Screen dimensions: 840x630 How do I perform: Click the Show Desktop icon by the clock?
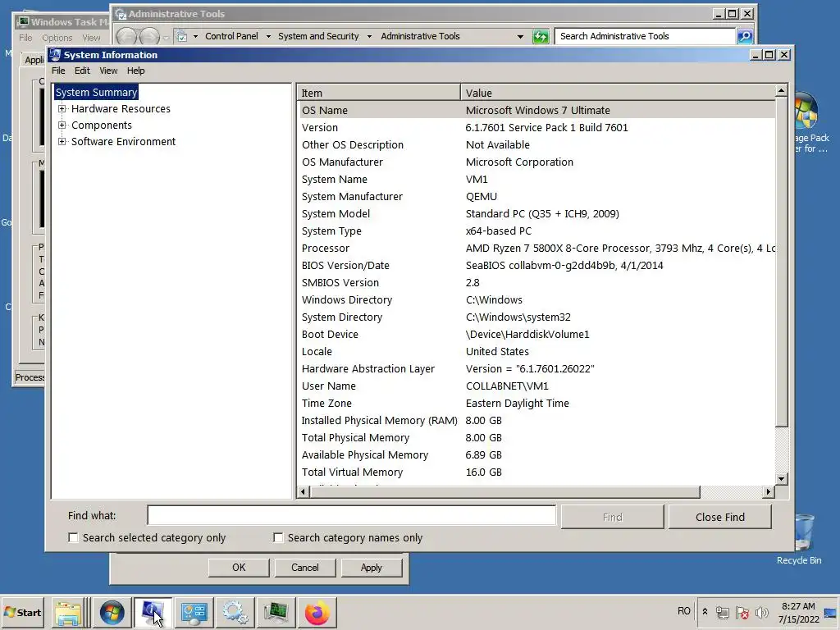click(x=832, y=612)
